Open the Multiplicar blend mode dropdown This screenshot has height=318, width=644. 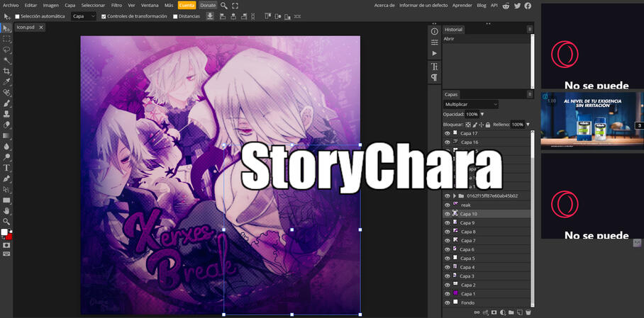[471, 104]
